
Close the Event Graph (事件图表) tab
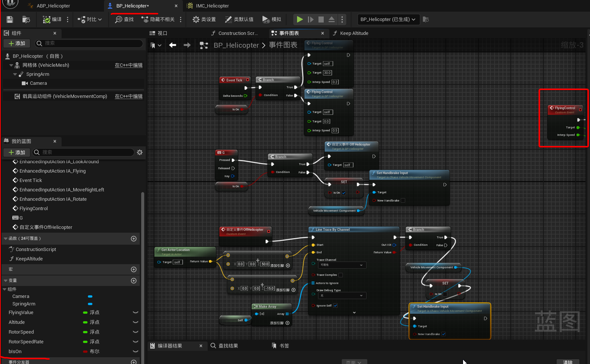(322, 33)
